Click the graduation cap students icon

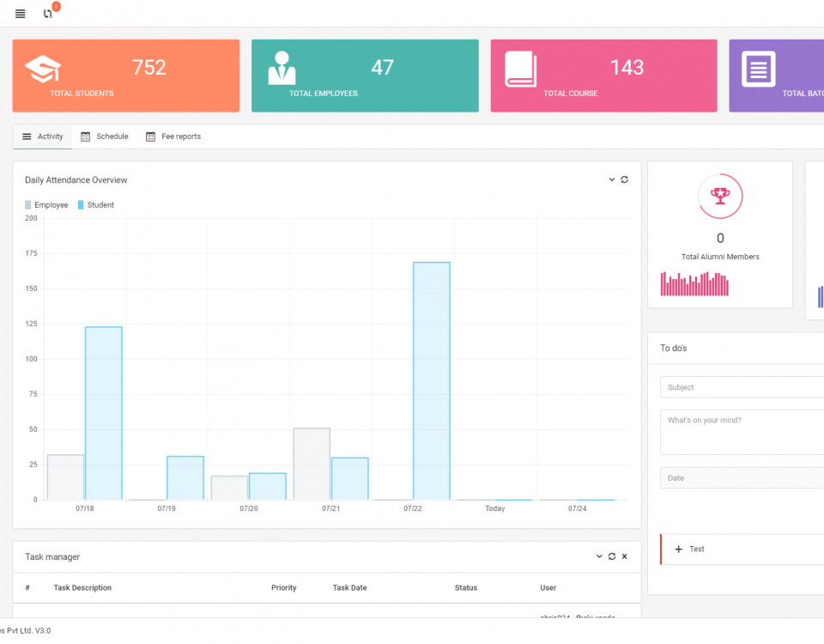coord(42,70)
